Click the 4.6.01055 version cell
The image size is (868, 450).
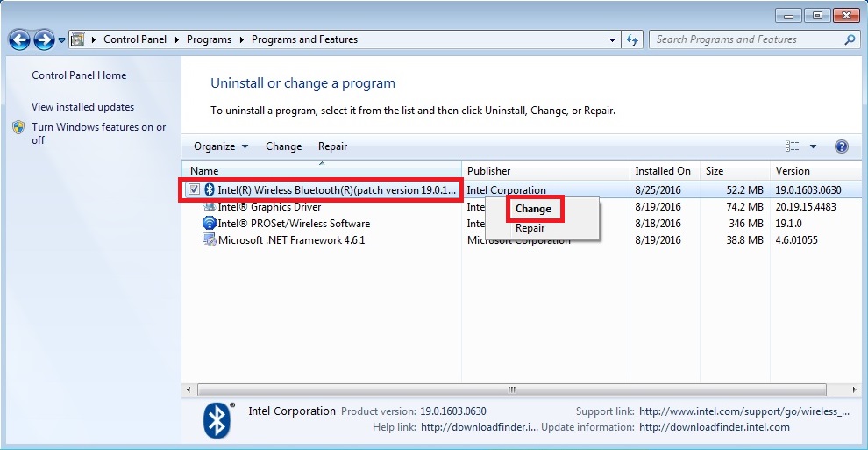coord(796,239)
